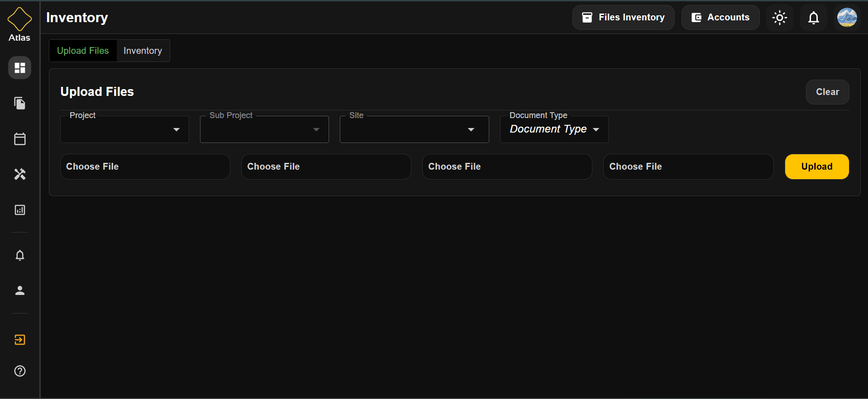Expand the Sub Project dropdown

(264, 129)
